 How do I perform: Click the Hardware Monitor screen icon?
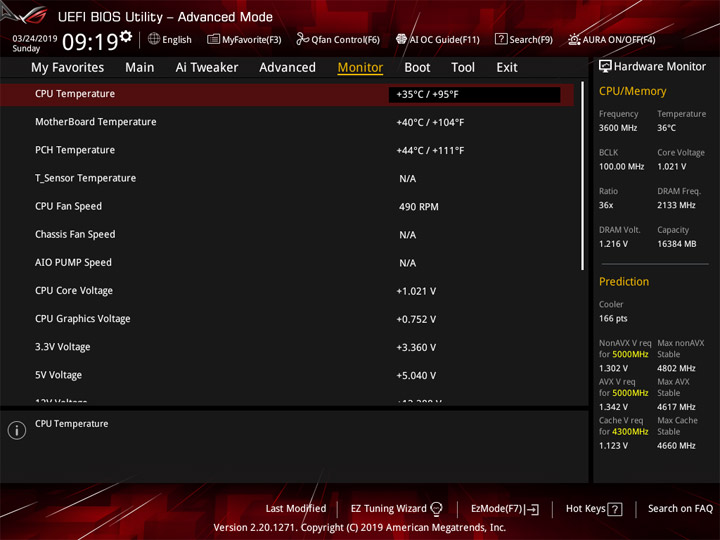[x=605, y=66]
